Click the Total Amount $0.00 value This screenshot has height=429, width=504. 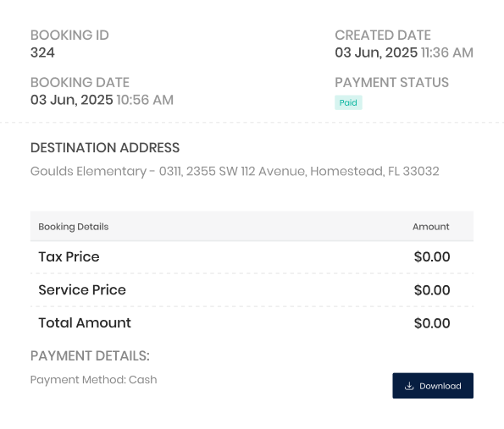[x=432, y=323]
